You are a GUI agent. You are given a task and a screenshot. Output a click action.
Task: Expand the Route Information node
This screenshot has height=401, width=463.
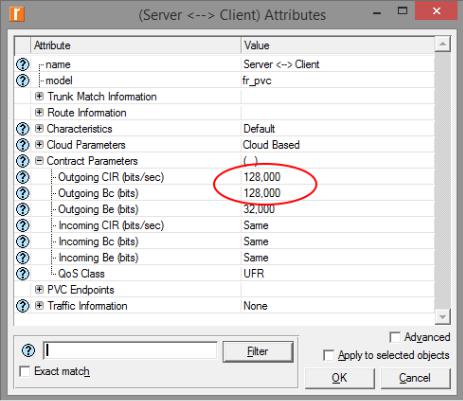[x=39, y=112]
